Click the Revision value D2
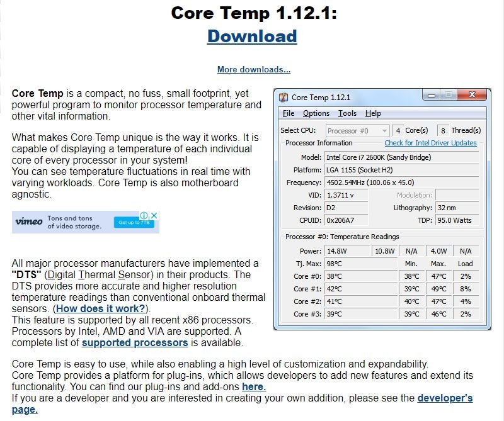Viewport: 504px width, 421px height. coord(346,208)
